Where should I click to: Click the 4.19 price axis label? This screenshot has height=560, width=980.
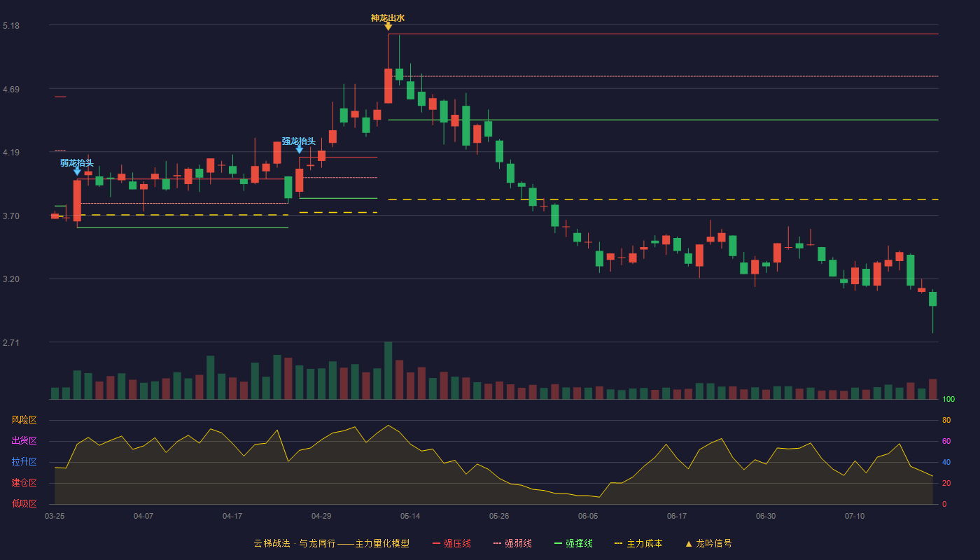click(11, 153)
